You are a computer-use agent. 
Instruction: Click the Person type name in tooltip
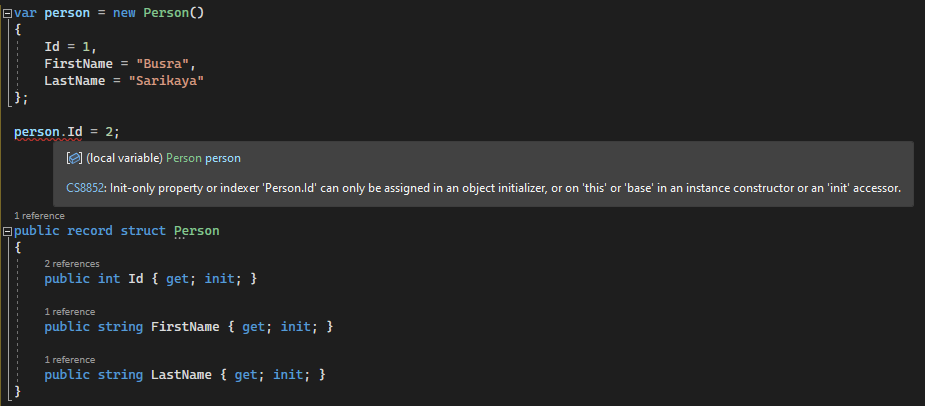click(x=183, y=158)
